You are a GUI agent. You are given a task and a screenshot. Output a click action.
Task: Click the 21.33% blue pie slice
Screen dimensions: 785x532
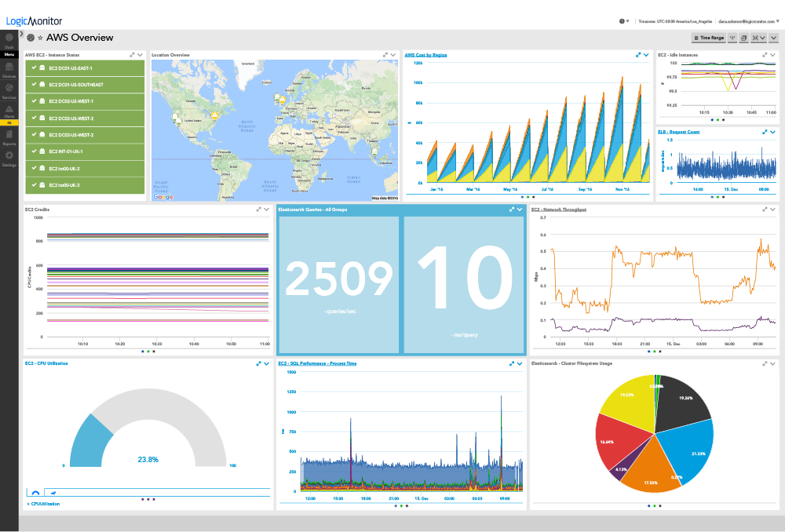(x=689, y=448)
